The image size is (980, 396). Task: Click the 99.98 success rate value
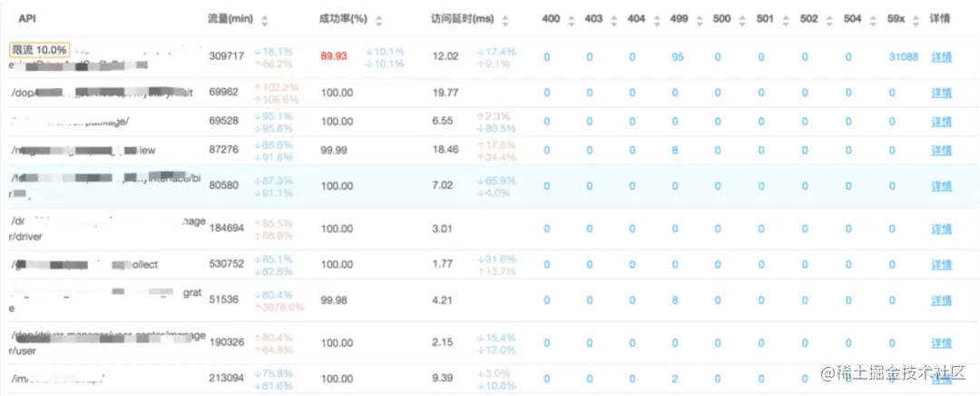click(x=334, y=301)
